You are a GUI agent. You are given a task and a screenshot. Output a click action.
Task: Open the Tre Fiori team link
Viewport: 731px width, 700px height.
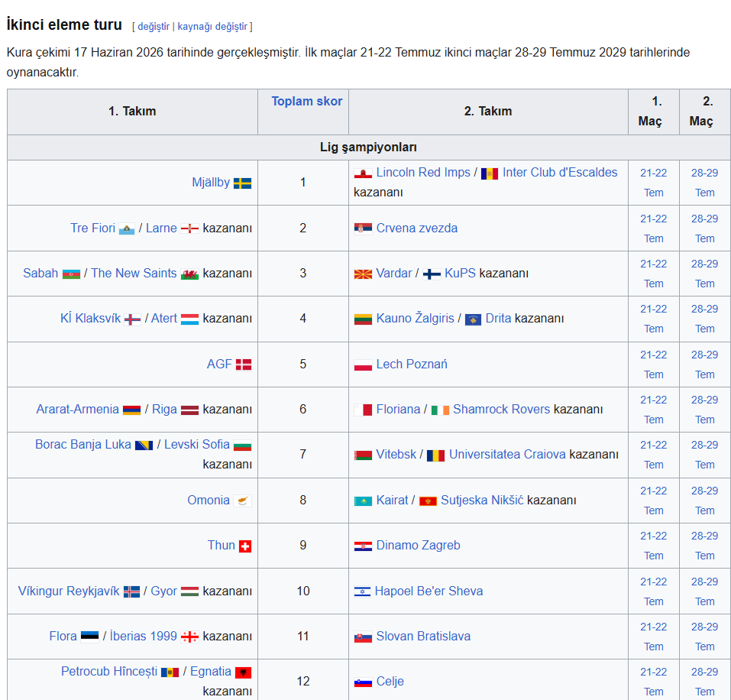coord(92,228)
